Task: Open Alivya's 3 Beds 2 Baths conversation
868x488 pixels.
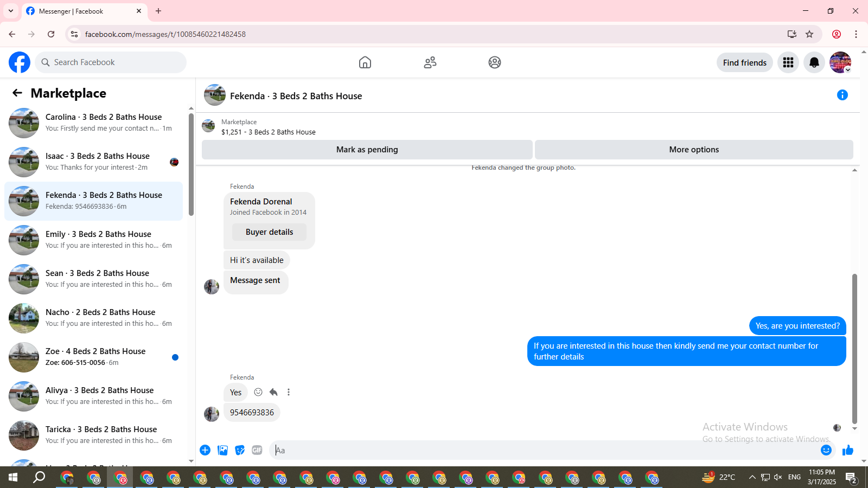Action: pos(93,396)
